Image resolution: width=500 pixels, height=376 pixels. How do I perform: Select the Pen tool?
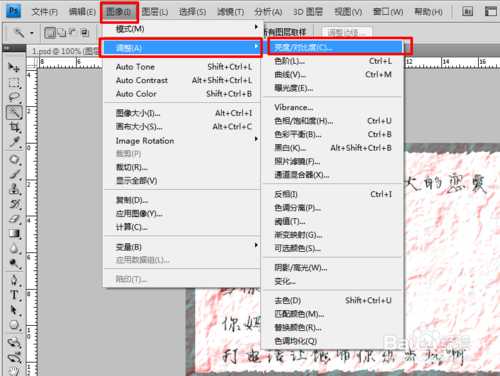[x=14, y=280]
